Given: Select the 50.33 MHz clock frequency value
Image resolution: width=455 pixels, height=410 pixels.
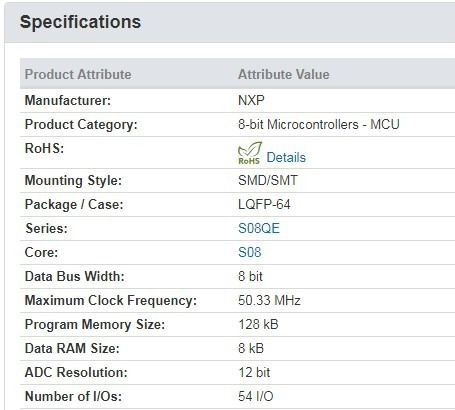Looking at the screenshot, I should click(x=269, y=300).
